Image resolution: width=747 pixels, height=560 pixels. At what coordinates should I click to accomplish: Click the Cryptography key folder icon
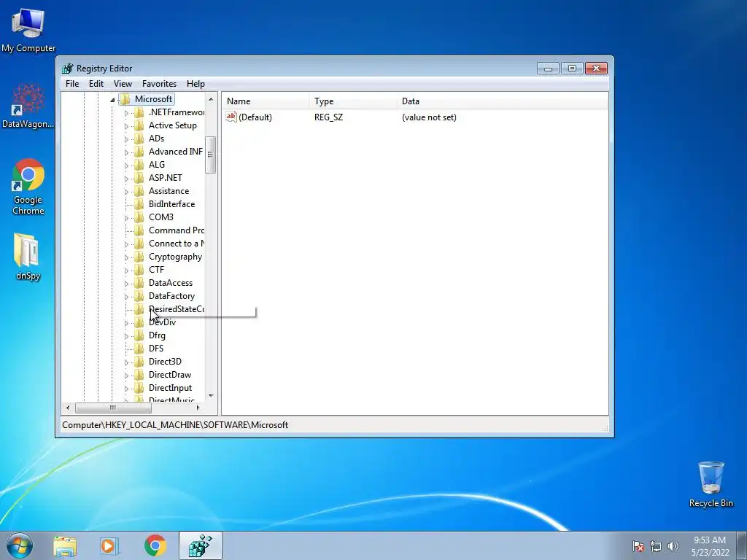click(x=139, y=257)
